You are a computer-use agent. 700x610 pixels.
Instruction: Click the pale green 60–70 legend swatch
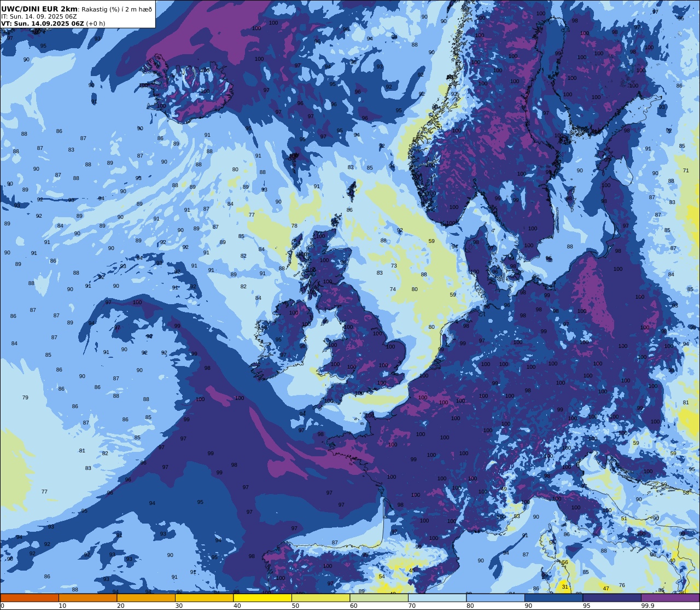tap(379, 597)
